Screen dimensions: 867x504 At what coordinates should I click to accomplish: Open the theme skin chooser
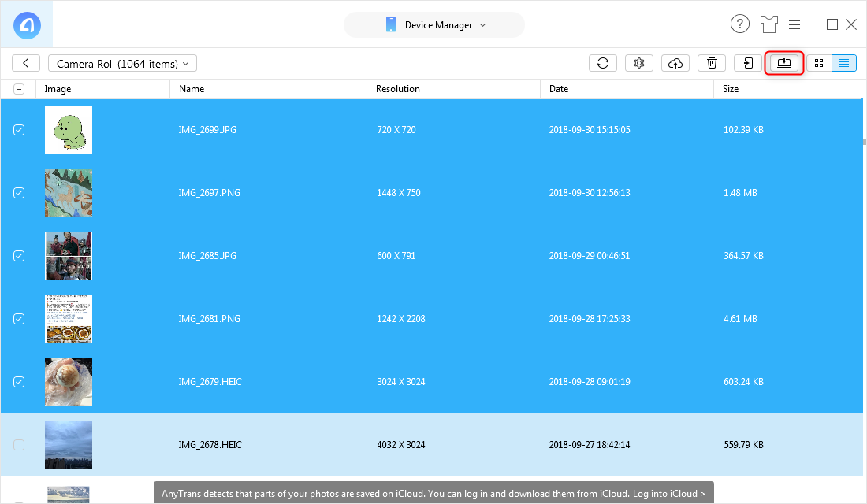coord(769,24)
